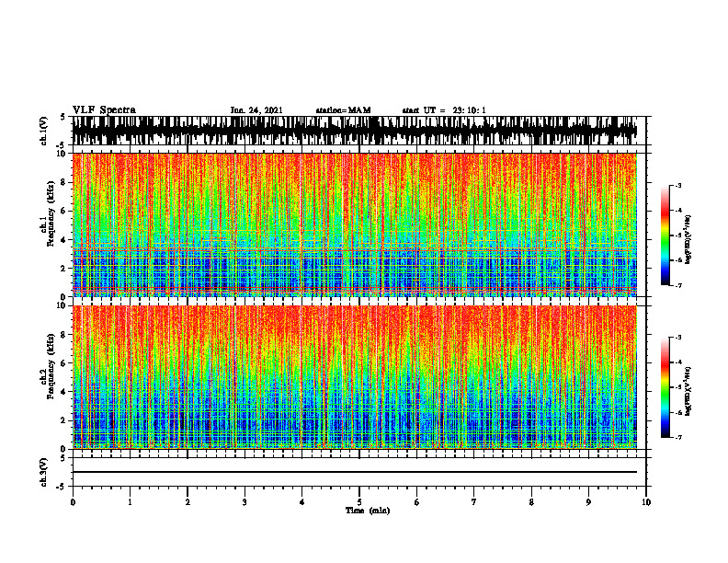Viewport: 728px width, 563px height.
Task: Click time axis tick label "5"
Action: pos(359,502)
